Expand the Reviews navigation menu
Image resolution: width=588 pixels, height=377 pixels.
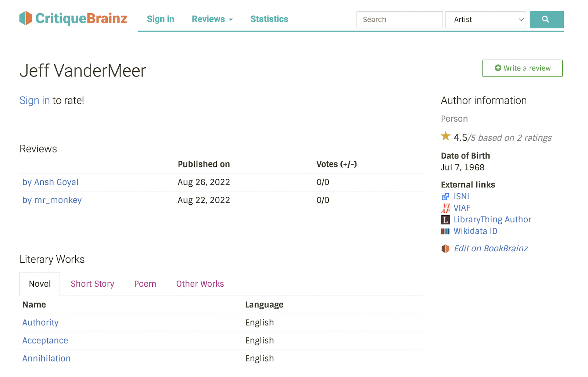pyautogui.click(x=212, y=19)
